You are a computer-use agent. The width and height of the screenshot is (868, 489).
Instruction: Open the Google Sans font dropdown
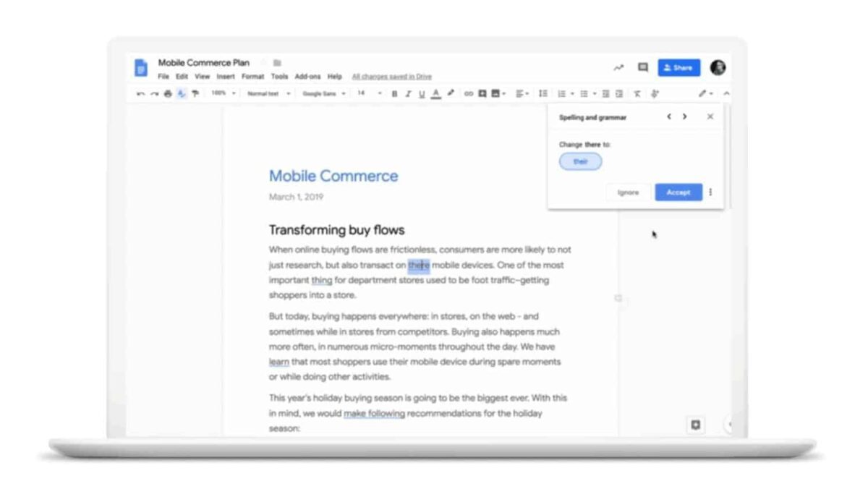(x=323, y=93)
